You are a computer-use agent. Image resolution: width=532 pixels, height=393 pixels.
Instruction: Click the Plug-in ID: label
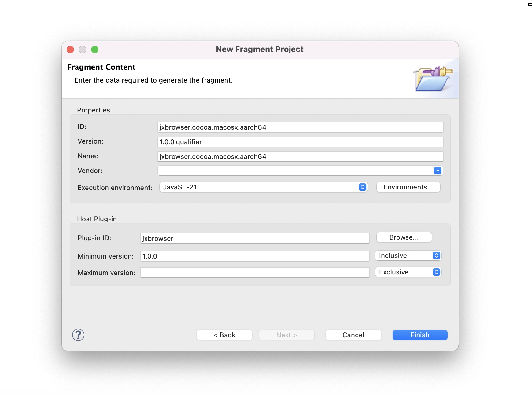pyautogui.click(x=94, y=238)
